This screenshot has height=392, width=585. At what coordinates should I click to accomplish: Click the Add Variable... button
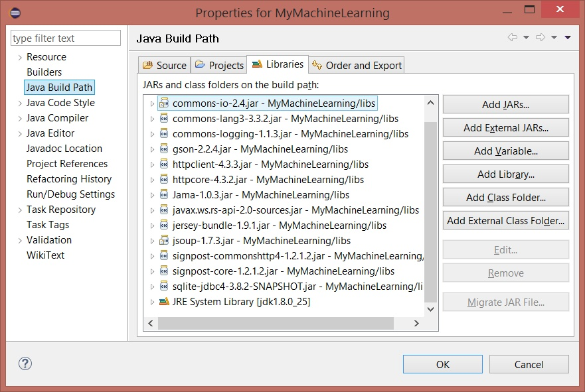[x=505, y=151]
